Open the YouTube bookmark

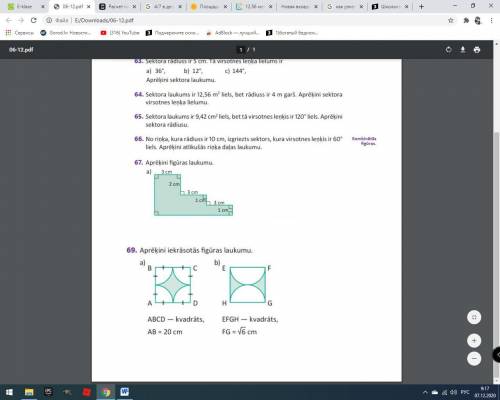120,33
